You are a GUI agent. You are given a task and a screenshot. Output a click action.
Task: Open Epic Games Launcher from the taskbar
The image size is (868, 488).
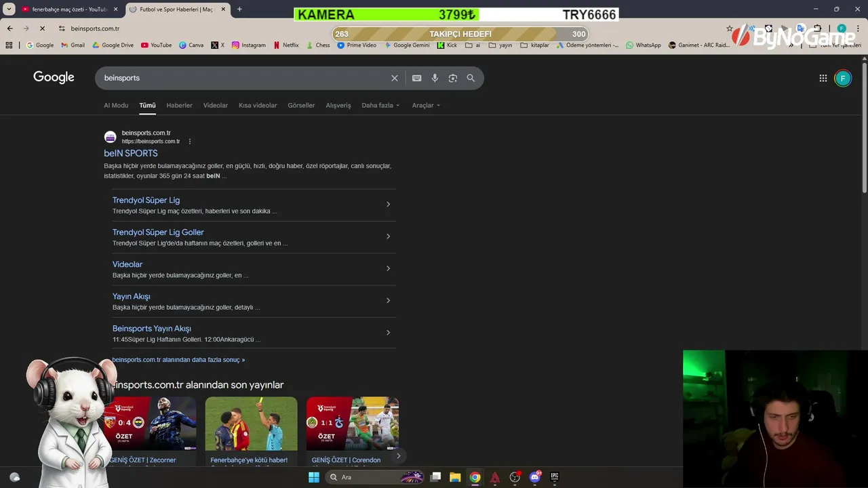pyautogui.click(x=554, y=477)
